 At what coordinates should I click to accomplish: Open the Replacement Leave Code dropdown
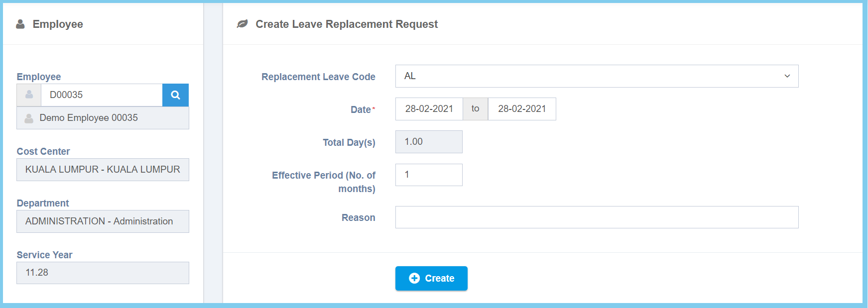tap(597, 76)
